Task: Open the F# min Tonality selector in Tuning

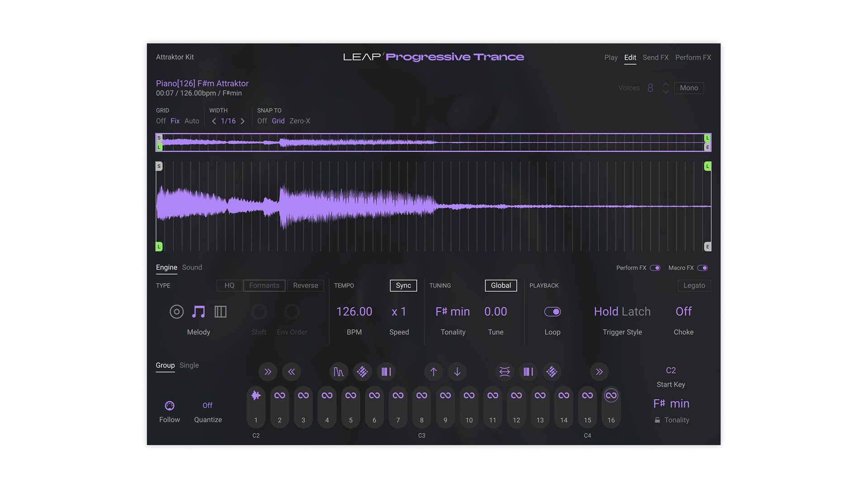Action: click(453, 312)
